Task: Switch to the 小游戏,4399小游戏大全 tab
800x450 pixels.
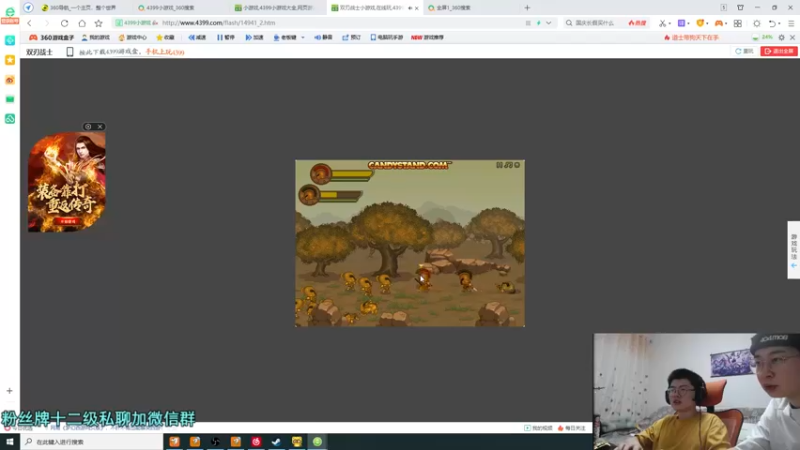Action: (276, 8)
